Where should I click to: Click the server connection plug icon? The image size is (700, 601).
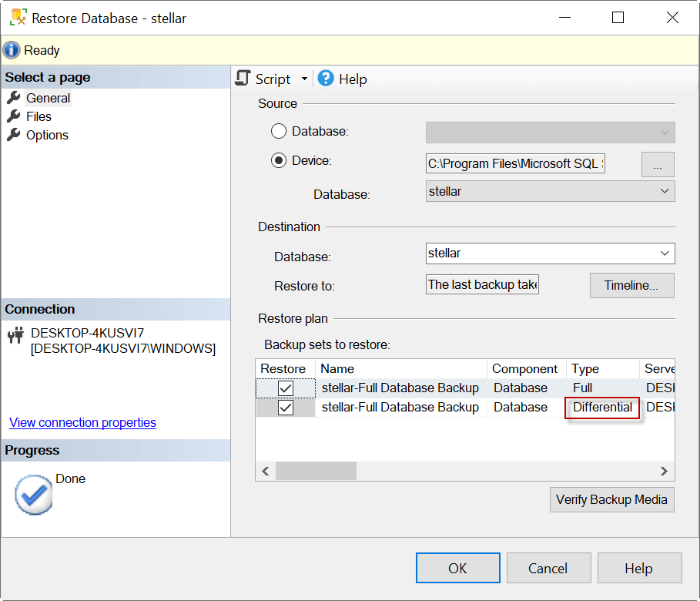click(x=15, y=334)
